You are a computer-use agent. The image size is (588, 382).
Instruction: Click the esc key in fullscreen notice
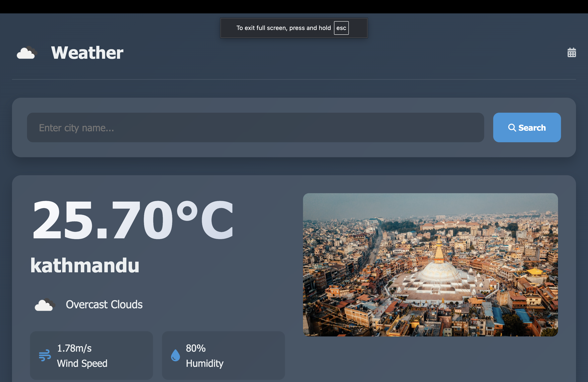point(341,28)
